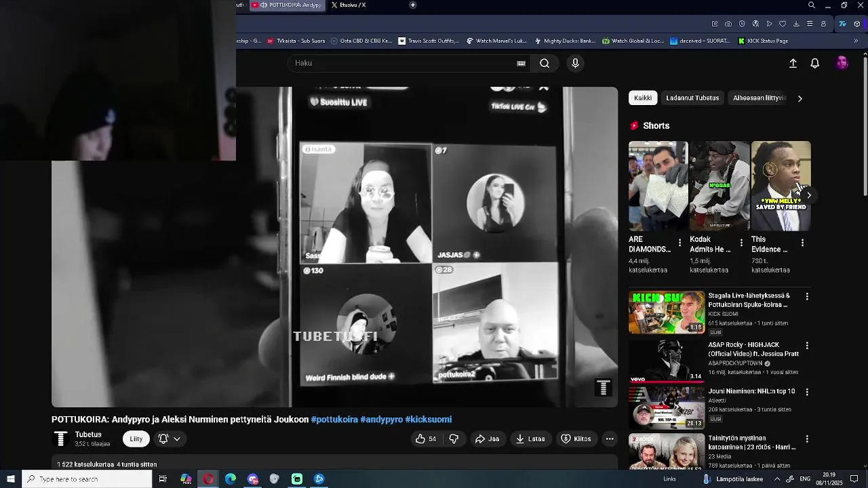This screenshot has height=488, width=868.
Task: Open Opera GX from the taskbar
Action: coord(208,479)
